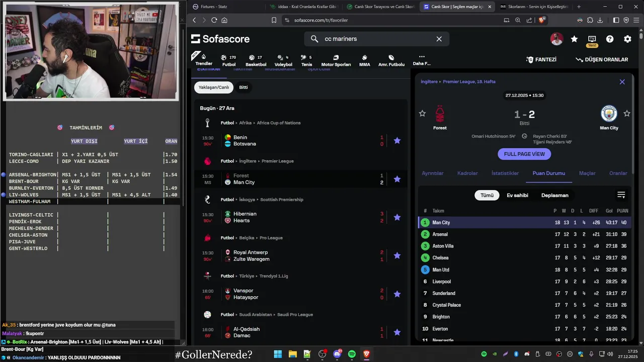The width and height of the screenshot is (644, 362).
Task: Switch to Ayrıntılar tab in match panel
Action: pyautogui.click(x=433, y=173)
